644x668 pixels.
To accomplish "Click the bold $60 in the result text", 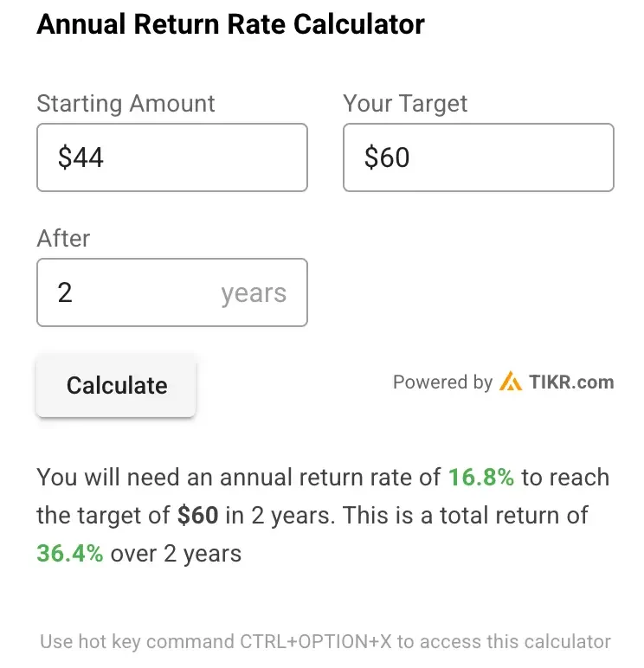I will click(197, 516).
